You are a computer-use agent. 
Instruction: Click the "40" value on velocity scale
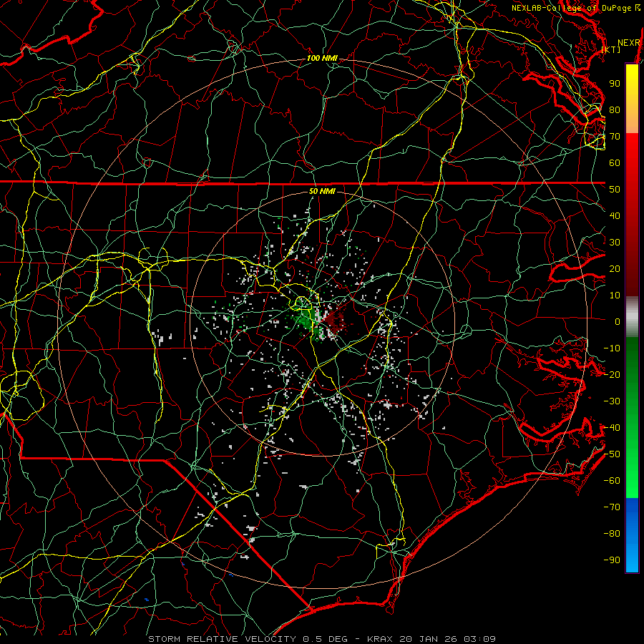click(615, 215)
